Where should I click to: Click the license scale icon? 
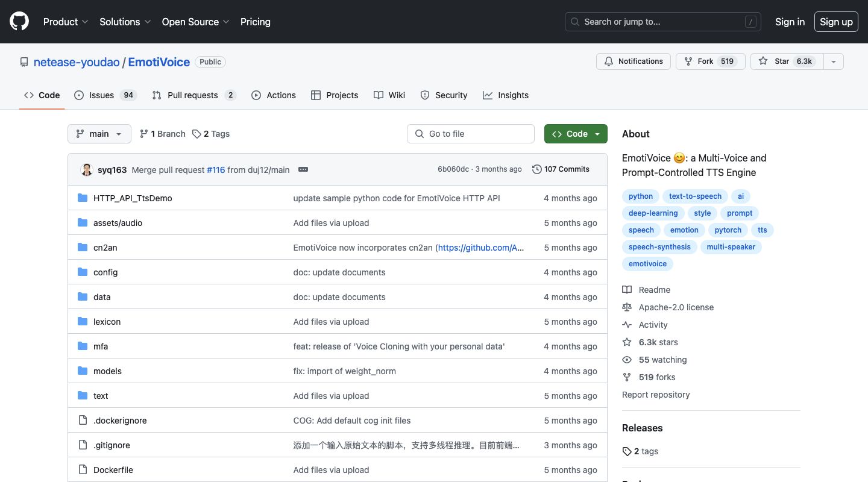click(x=627, y=307)
